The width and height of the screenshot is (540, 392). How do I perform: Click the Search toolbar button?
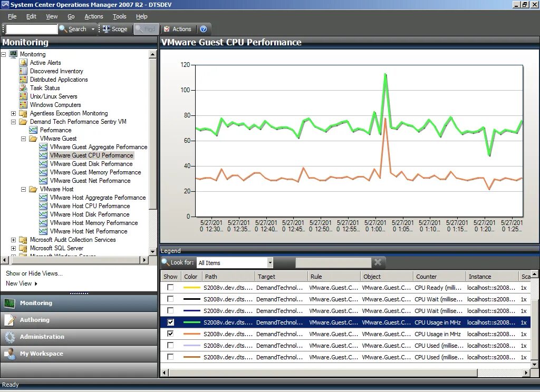pyautogui.click(x=73, y=30)
